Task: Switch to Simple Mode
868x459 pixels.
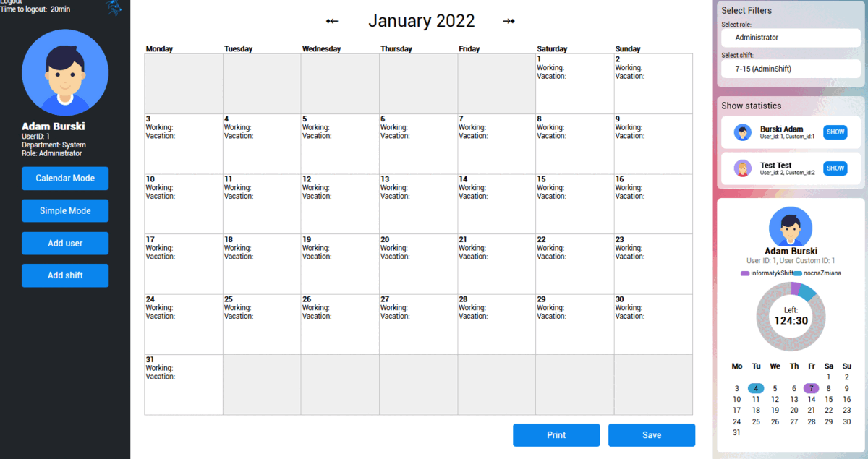Action: (x=64, y=210)
